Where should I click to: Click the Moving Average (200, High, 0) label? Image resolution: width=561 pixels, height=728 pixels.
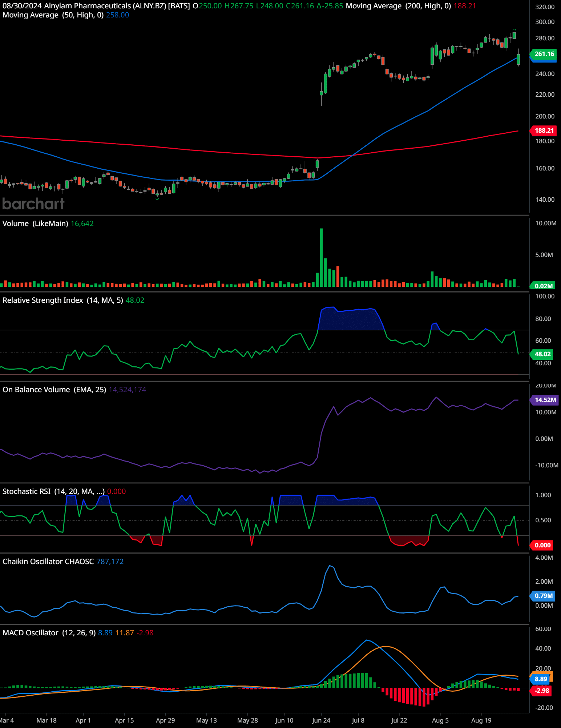(398, 6)
